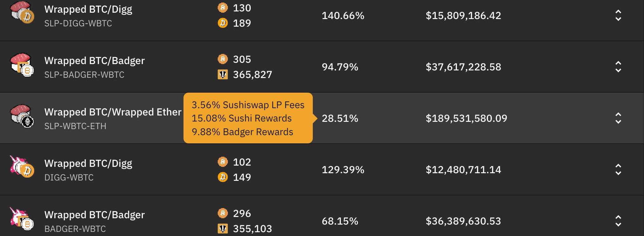644x236 pixels.
Task: Click the BADGER-WBTC unicorn pool icon
Action: 22,219
